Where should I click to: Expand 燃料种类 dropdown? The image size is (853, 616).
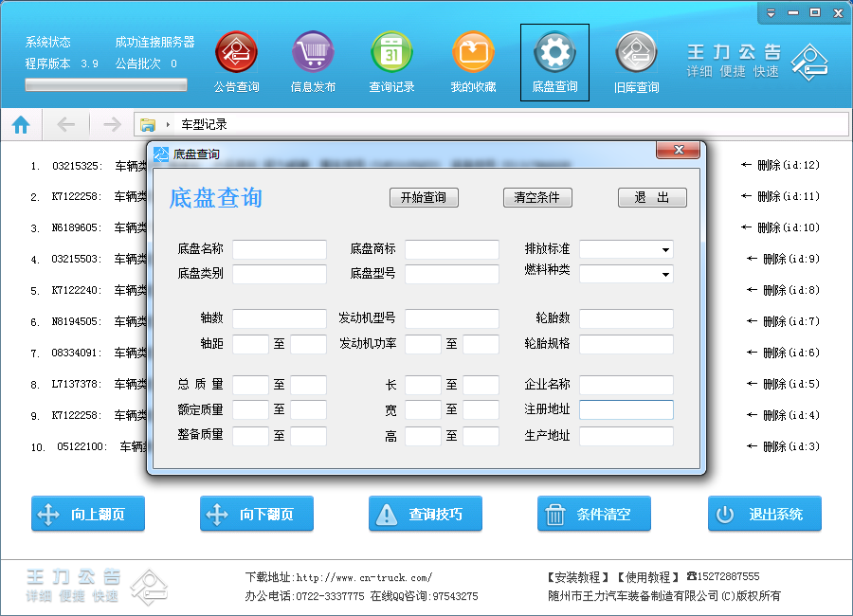[x=665, y=274]
